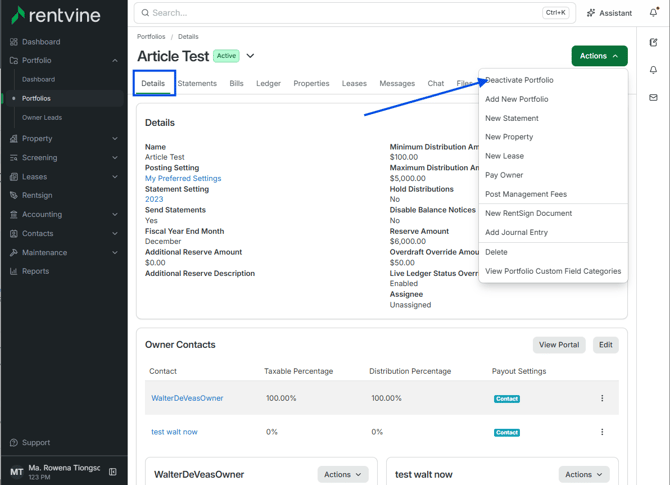Collapse the sidebar with the panel icon
Screen dimensions: 670x485
(x=113, y=472)
